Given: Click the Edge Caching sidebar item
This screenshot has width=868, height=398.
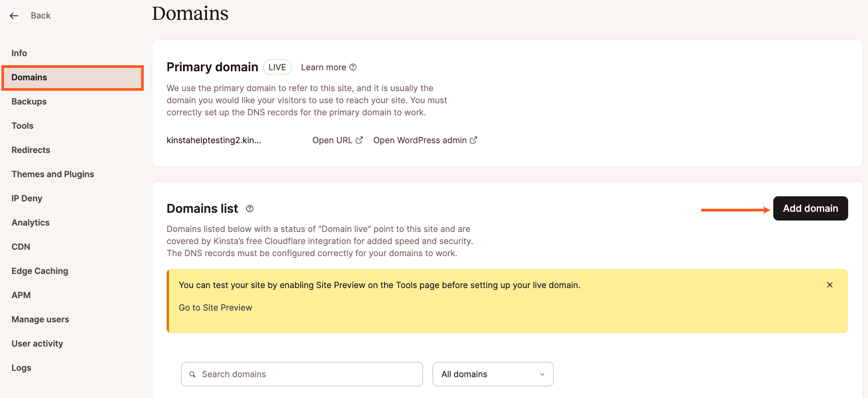Looking at the screenshot, I should click(x=40, y=271).
